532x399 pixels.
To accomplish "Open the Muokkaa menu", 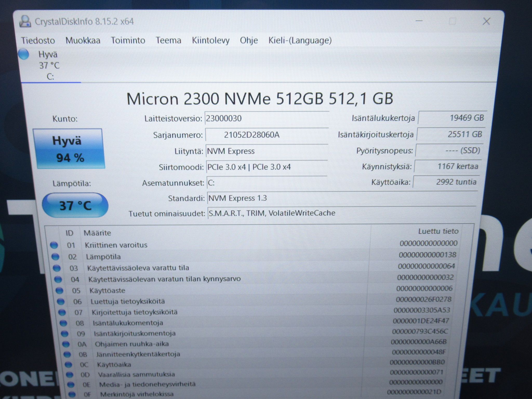I will (83, 40).
